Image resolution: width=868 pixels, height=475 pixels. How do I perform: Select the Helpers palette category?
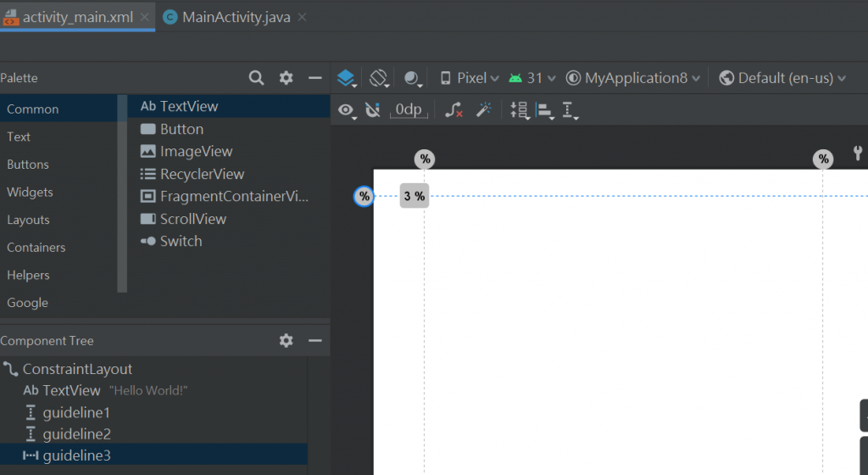click(x=58, y=275)
